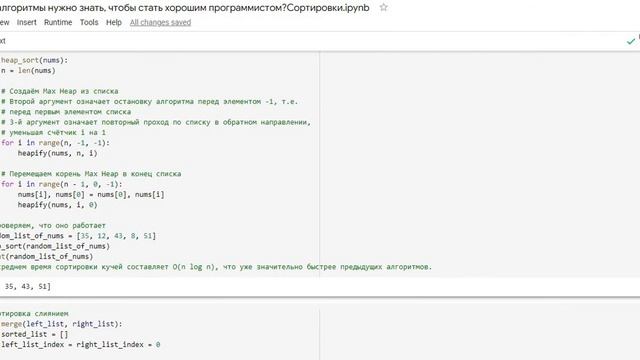Viewport: 640px width, 360px height.
Task: Click the comment '# уменьшая счётчик i на 1'
Action: (53, 133)
